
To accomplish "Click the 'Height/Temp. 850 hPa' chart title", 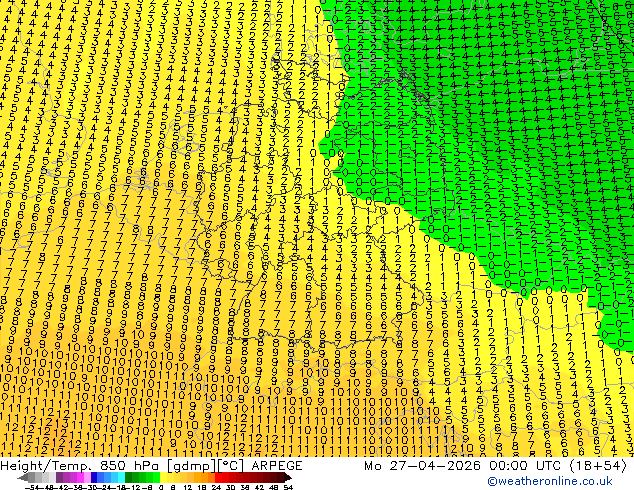I will (82, 466).
